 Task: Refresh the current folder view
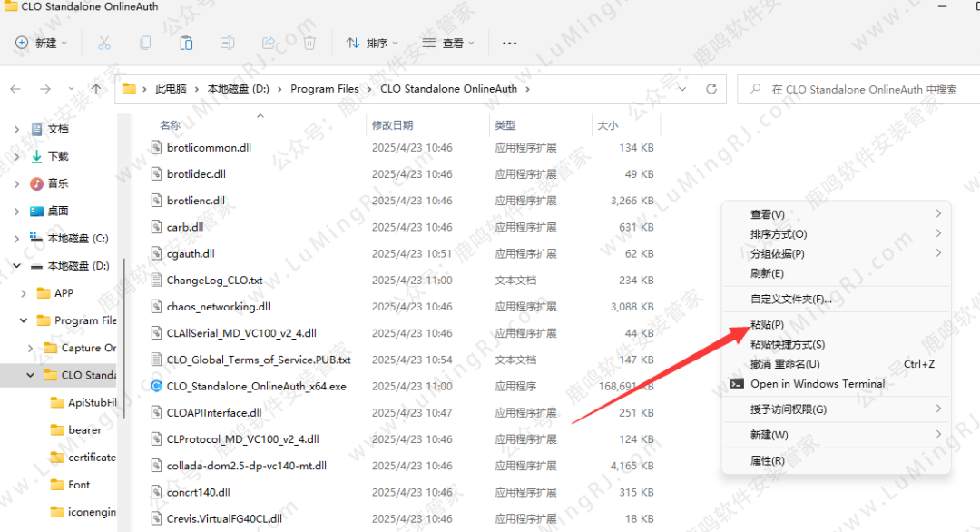point(711,89)
